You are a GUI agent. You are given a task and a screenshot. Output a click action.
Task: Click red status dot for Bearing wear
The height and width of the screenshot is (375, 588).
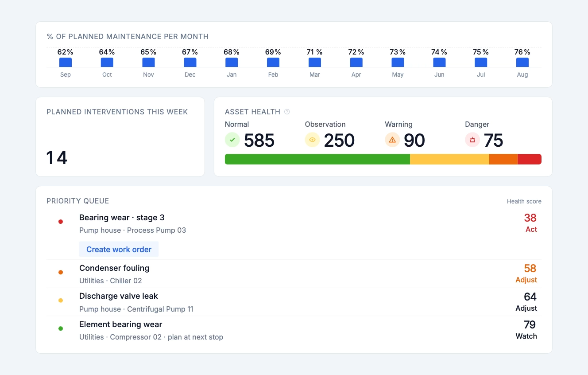(x=61, y=222)
